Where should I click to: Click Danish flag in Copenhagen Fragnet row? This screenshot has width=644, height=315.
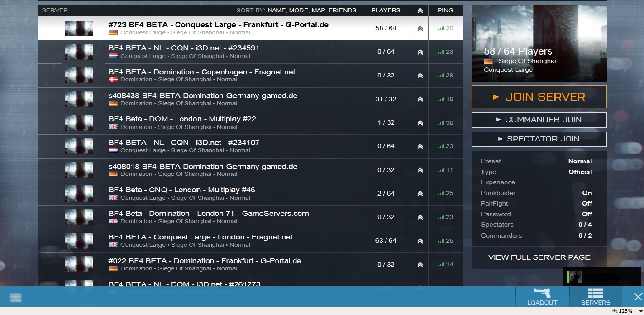pos(113,79)
